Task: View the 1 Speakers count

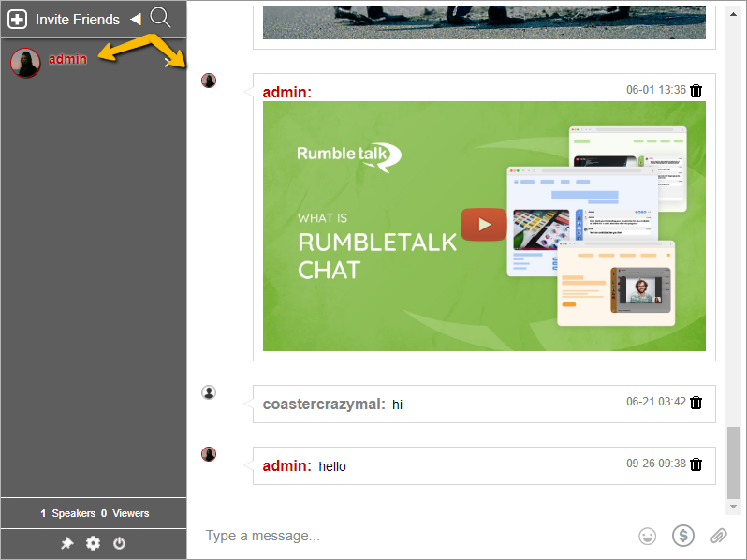Action: coord(67,513)
